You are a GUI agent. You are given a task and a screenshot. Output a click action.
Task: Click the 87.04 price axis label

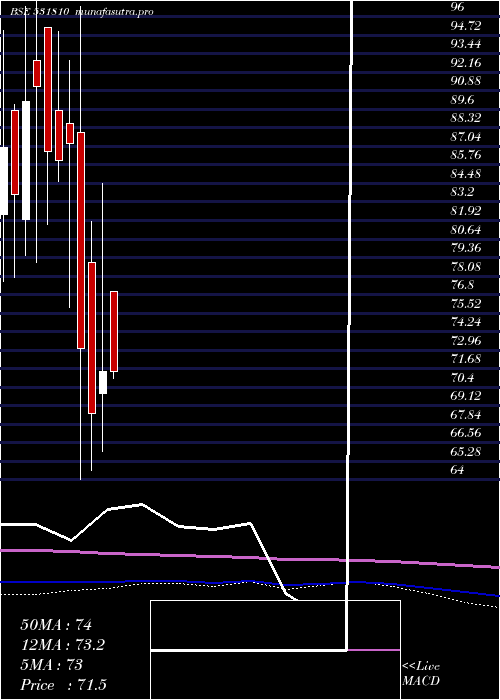tap(466, 137)
